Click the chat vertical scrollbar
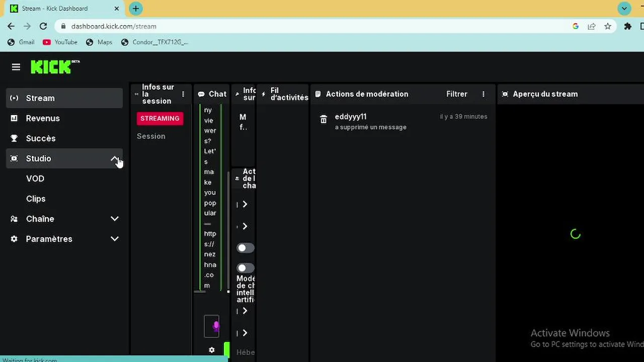Screen dimensions: 644x362 (x=229, y=231)
